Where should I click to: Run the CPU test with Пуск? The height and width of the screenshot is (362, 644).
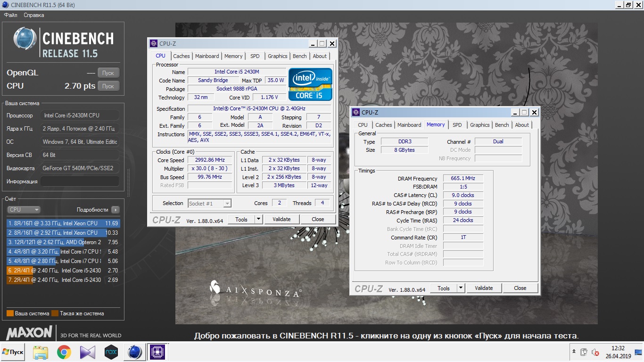108,86
